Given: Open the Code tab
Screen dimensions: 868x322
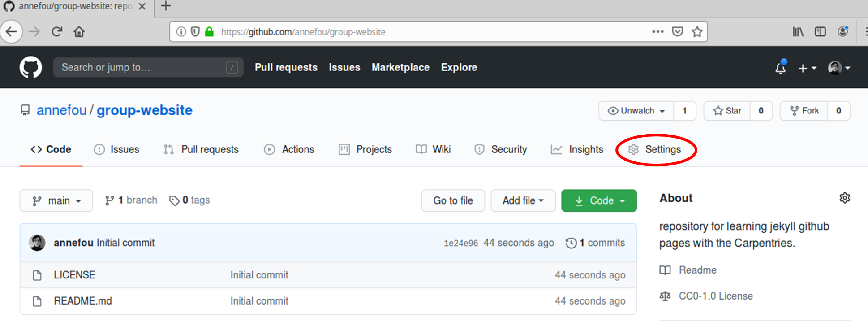Looking at the screenshot, I should pos(51,149).
